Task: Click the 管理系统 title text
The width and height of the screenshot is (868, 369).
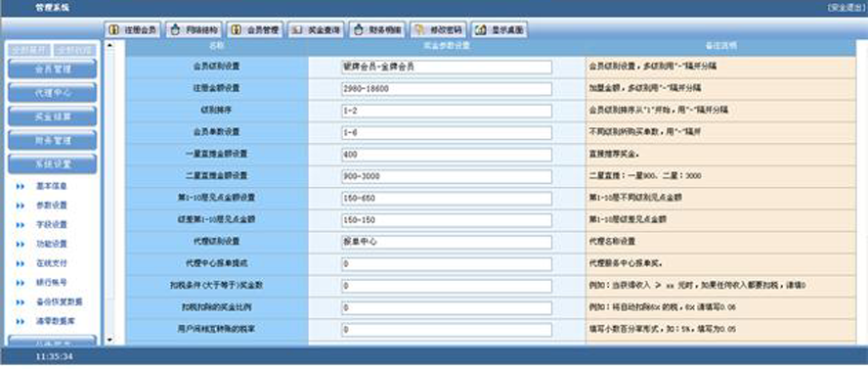Action: pyautogui.click(x=53, y=8)
